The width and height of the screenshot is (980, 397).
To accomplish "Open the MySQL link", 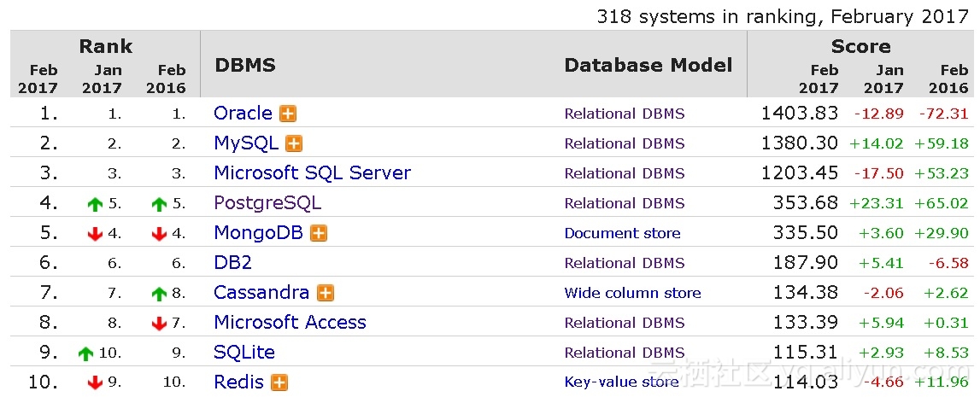I will 246,143.
